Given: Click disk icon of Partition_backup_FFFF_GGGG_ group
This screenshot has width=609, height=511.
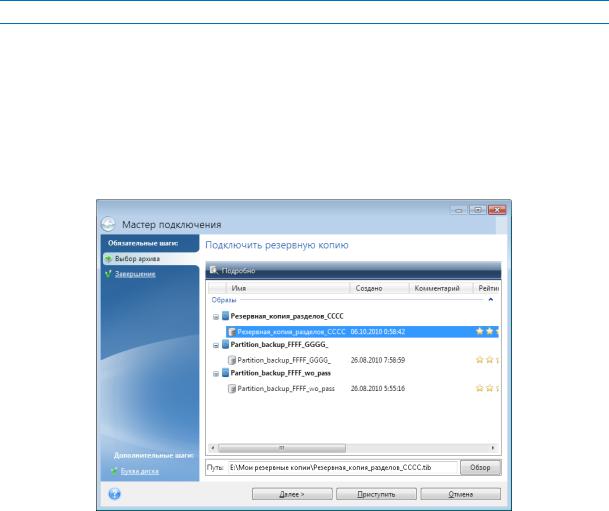Looking at the screenshot, I should 225,344.
